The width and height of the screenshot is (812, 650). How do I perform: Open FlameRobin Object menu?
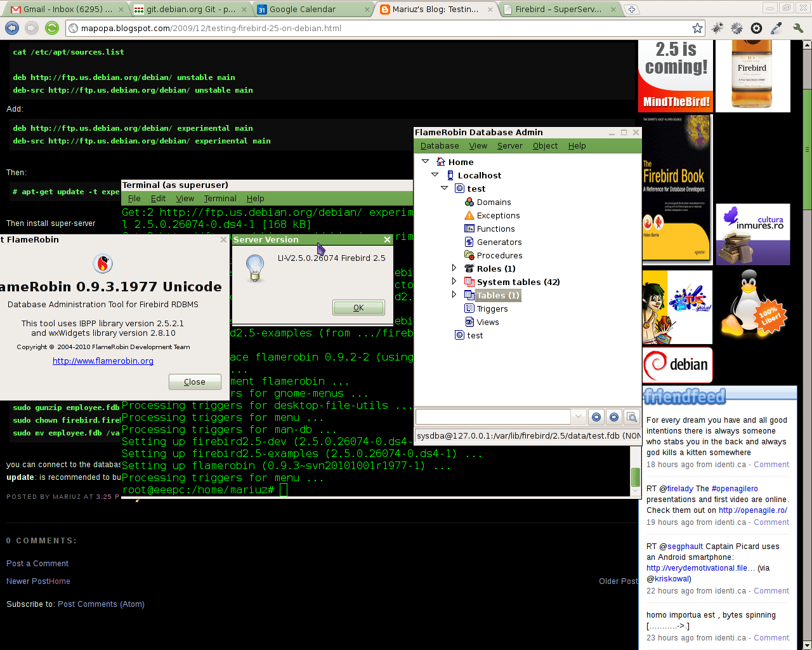click(545, 146)
